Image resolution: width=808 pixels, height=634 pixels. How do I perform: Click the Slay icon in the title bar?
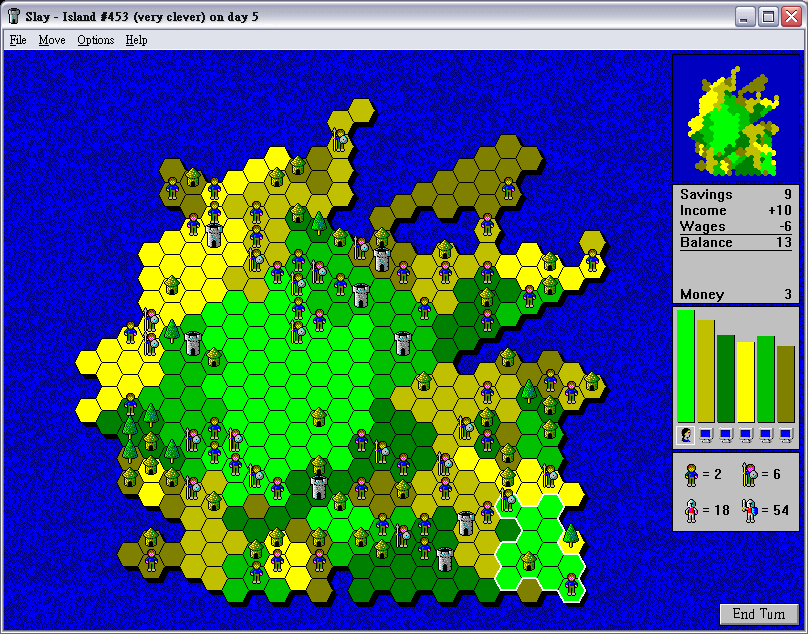click(x=14, y=16)
